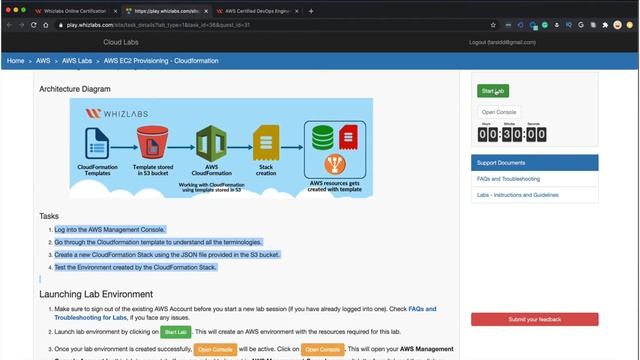Click the red Submit your feedback button
The height and width of the screenshot is (360, 640).
coord(535,319)
